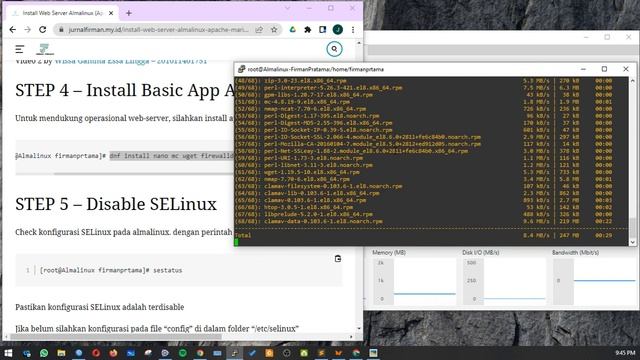Screen dimensions: 640x360
Task: Click the dnf install nano mc wget command
Action: click(171, 156)
